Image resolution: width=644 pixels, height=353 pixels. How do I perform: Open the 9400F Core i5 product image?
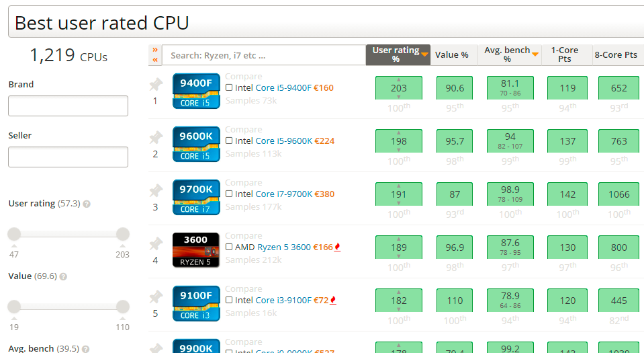[196, 91]
